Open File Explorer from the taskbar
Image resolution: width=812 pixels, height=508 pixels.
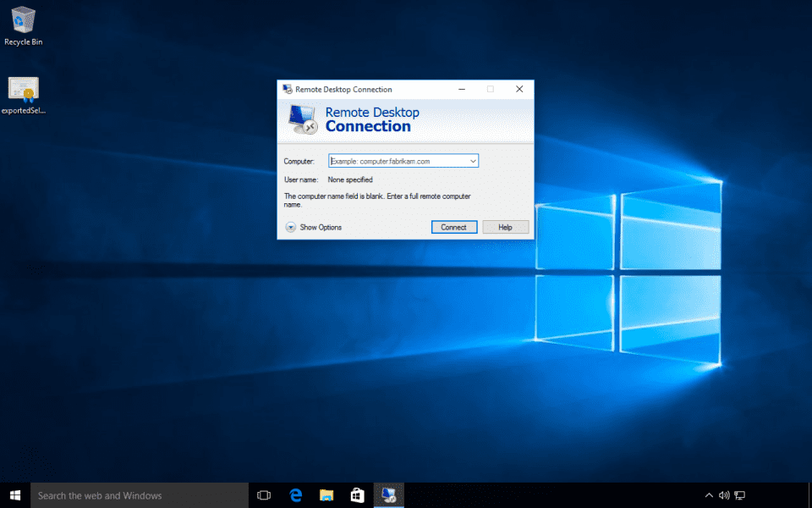pyautogui.click(x=326, y=494)
